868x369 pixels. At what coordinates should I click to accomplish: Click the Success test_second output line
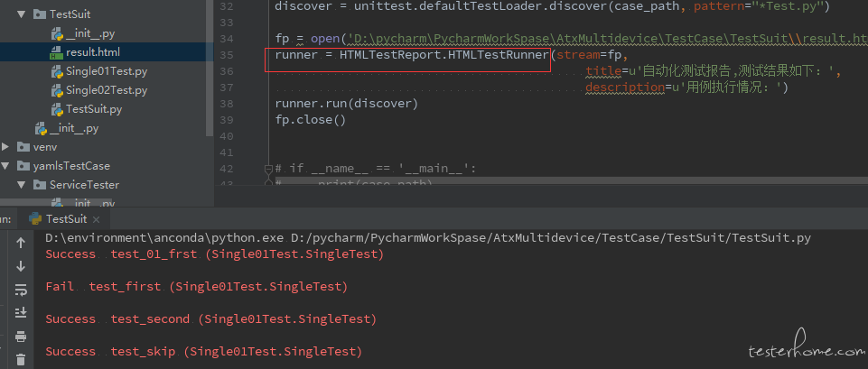pyautogui.click(x=211, y=319)
